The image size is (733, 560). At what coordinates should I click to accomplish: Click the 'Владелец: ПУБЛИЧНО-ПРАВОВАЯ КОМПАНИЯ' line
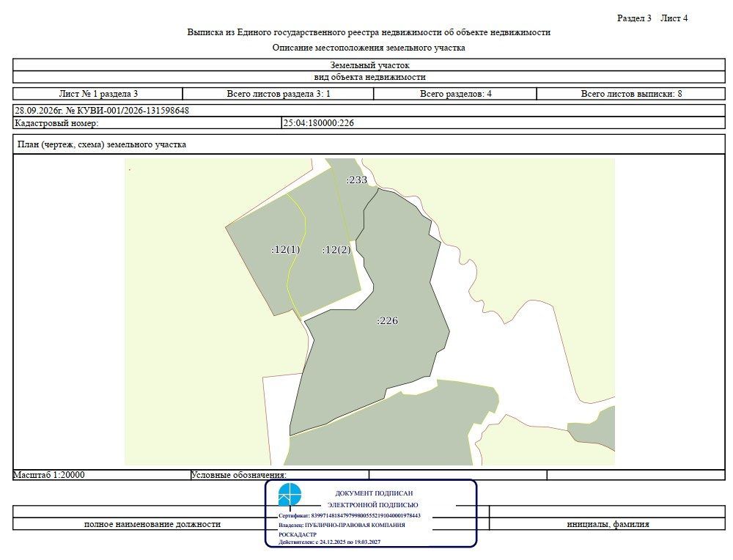coord(342,525)
